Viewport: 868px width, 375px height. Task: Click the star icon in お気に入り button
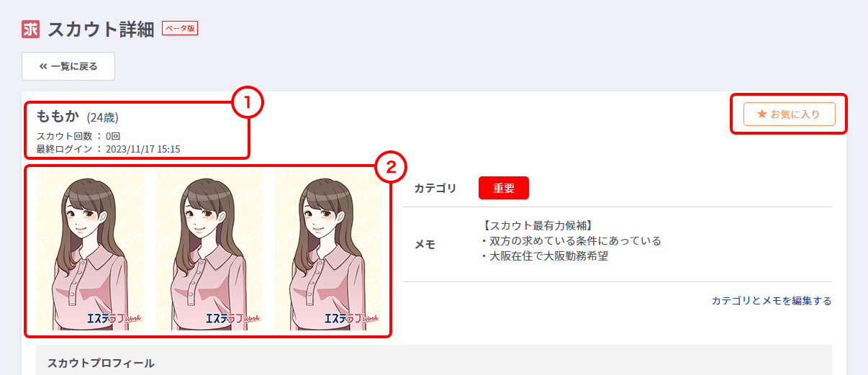[762, 114]
